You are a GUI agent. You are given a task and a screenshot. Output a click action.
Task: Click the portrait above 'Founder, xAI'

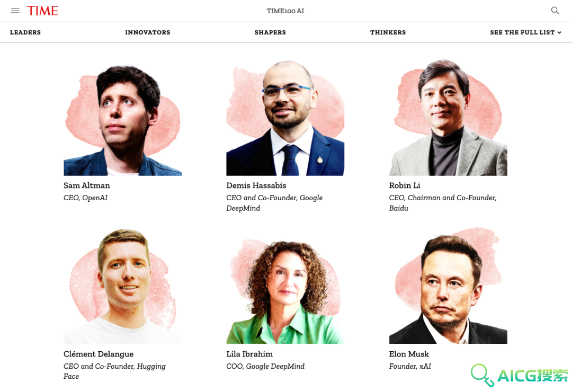pyautogui.click(x=448, y=286)
